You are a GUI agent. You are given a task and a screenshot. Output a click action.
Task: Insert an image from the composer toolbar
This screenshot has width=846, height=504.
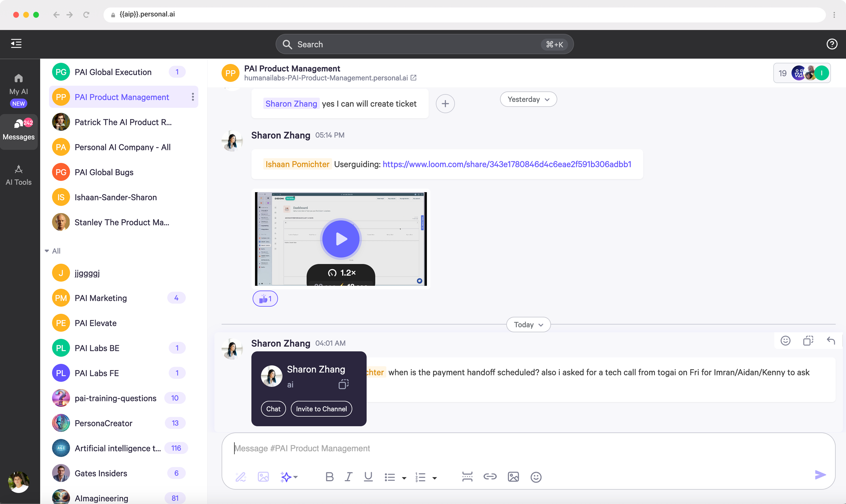pyautogui.click(x=513, y=477)
